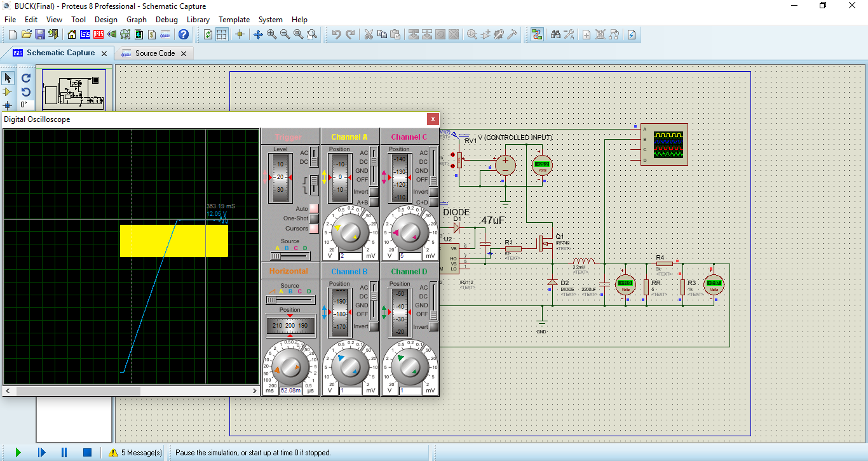Image resolution: width=868 pixels, height=461 pixels.
Task: Select the selection mode arrow tool
Action: 8,78
